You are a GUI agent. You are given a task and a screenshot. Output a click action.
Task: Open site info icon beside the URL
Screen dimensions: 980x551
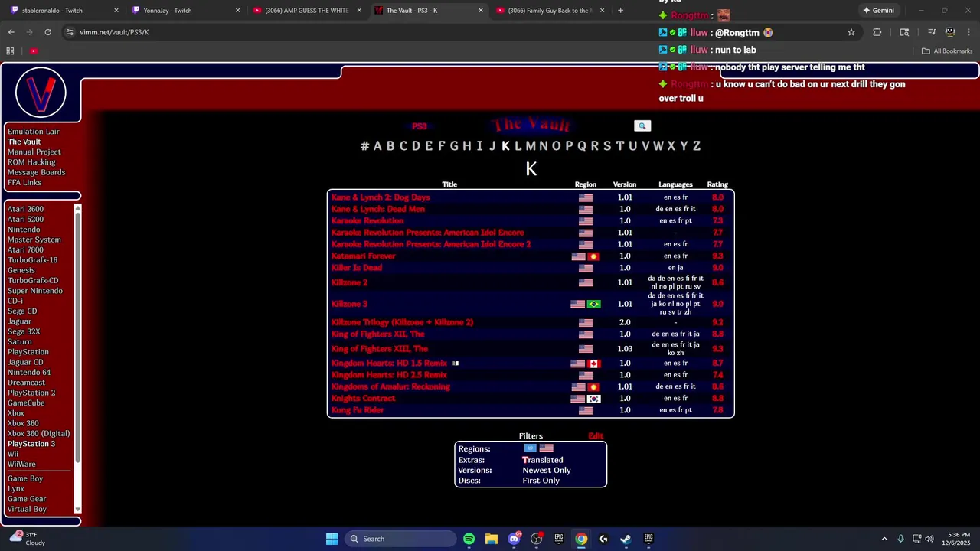coord(70,32)
